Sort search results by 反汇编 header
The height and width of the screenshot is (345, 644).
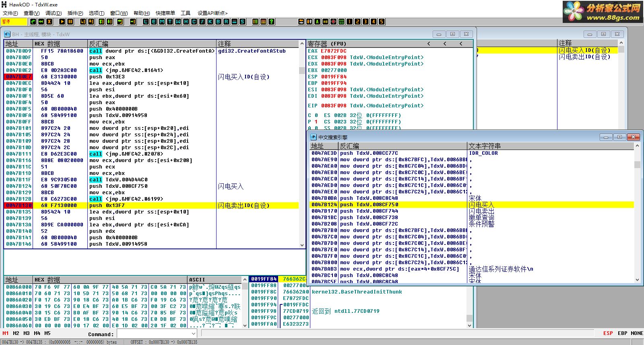pyautogui.click(x=403, y=146)
